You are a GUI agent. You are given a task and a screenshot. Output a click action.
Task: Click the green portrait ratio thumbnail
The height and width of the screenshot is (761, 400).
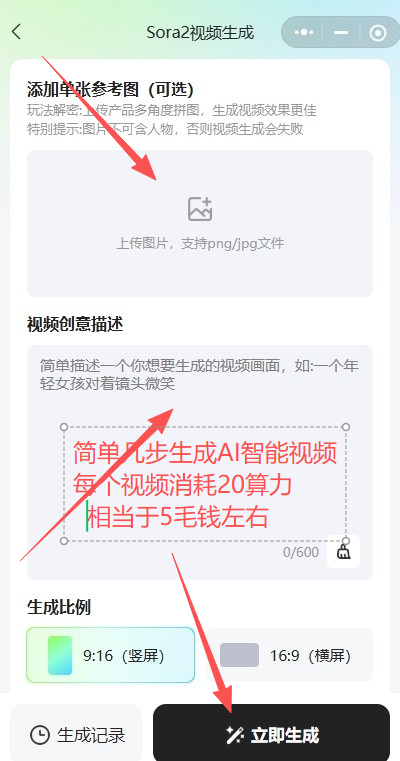pos(60,655)
